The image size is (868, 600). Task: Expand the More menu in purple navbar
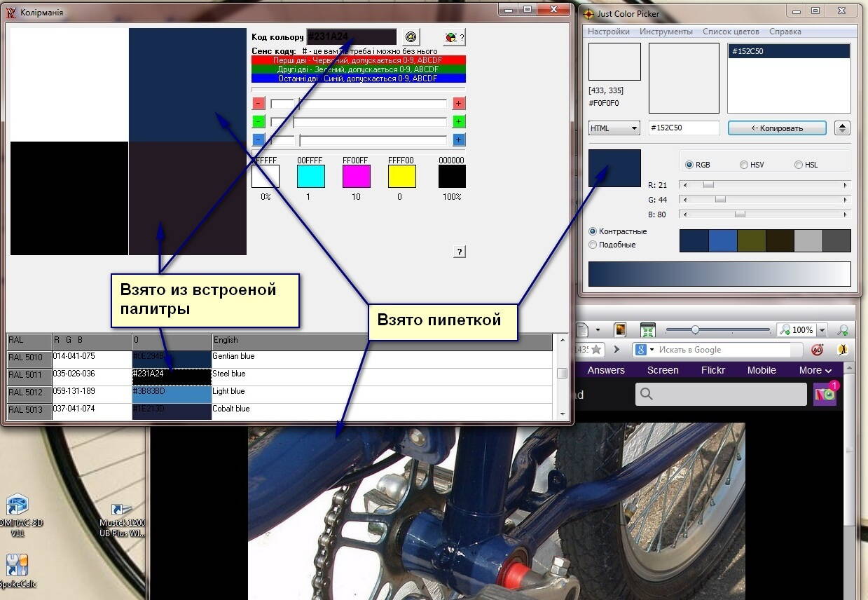click(x=815, y=370)
